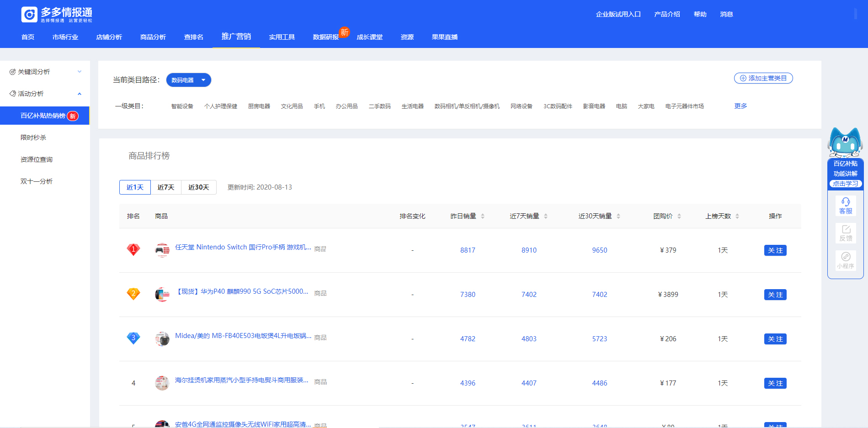Open 数码电器 category path dropdown
Image resolution: width=868 pixels, height=428 pixels.
(188, 80)
